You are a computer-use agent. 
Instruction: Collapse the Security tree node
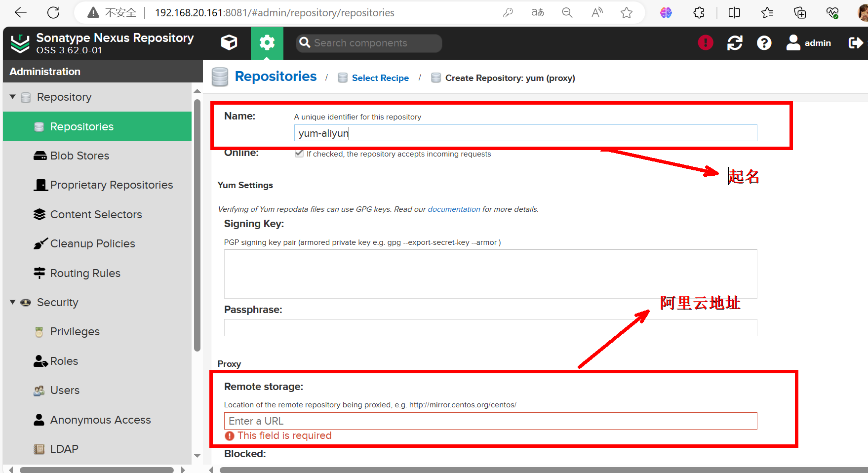pos(13,302)
